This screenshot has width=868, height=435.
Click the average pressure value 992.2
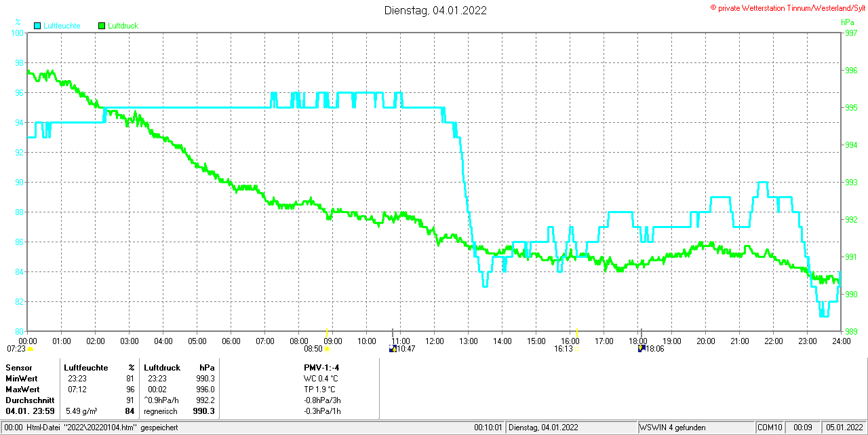205,400
